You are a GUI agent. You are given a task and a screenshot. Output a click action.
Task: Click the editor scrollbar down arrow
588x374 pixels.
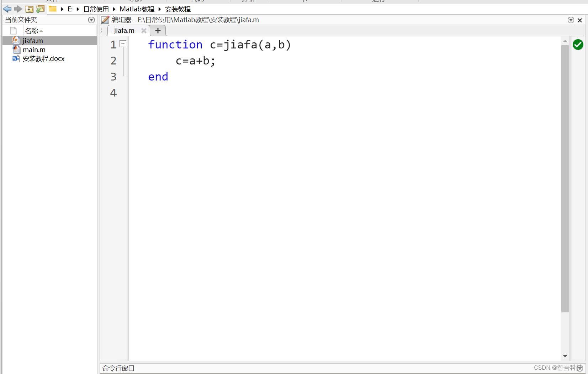pyautogui.click(x=565, y=356)
